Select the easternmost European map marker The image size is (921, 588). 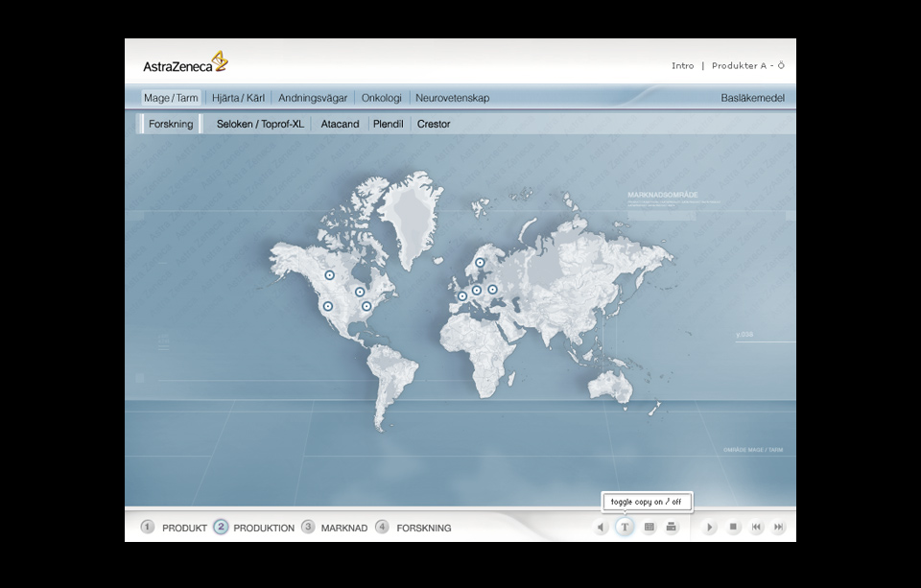(x=492, y=289)
